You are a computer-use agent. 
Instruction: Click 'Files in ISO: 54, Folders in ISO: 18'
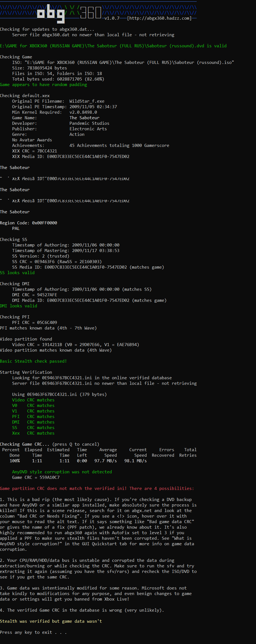57,74
